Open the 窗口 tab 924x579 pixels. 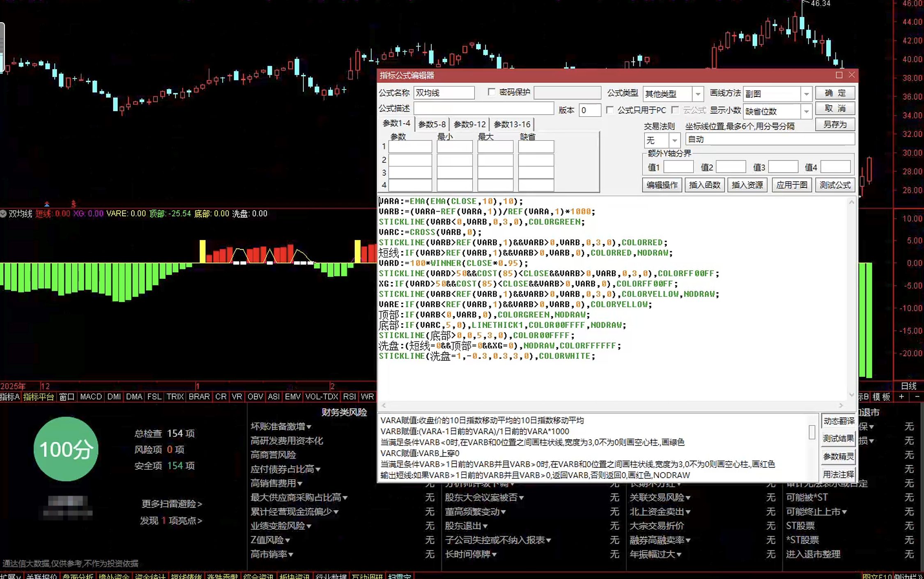(67, 397)
